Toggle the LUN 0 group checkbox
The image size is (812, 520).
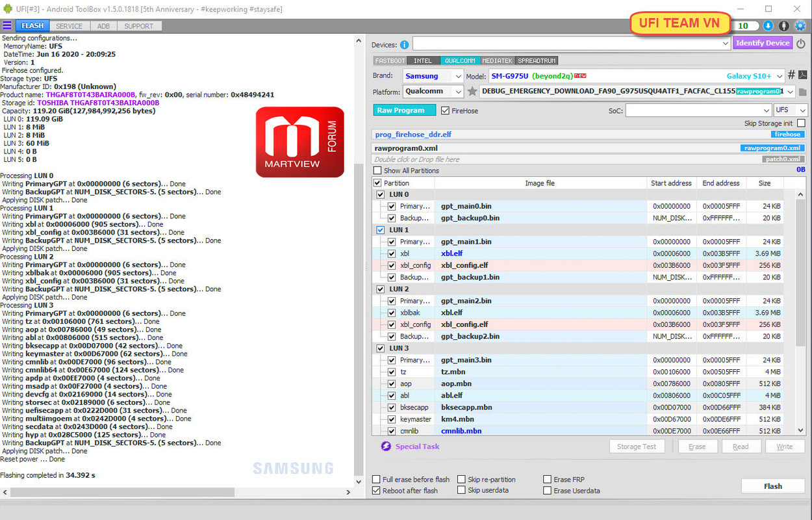point(381,194)
